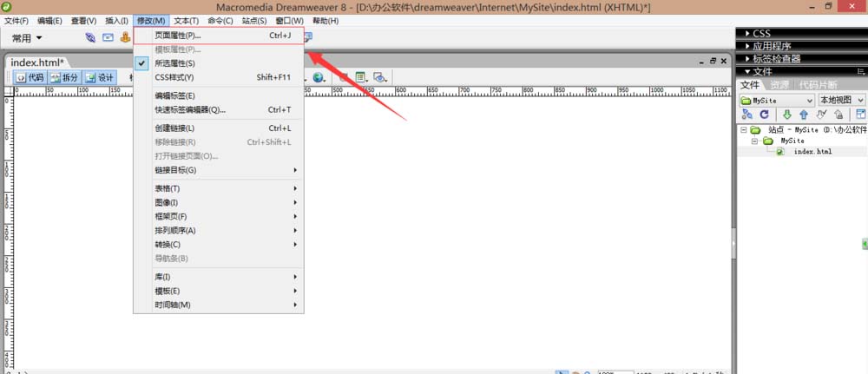Expand the 链接目标(G) submenu
The height and width of the screenshot is (374, 868).
pos(219,170)
